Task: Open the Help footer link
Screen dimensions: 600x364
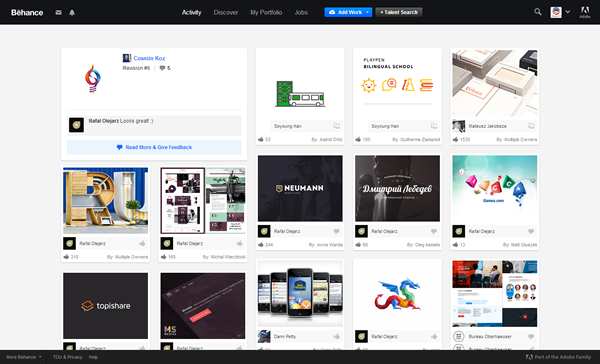Action: 93,357
